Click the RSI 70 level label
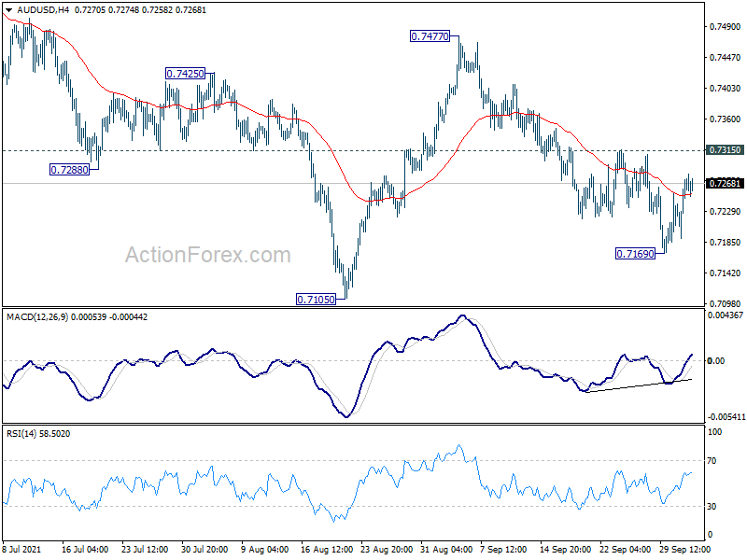This screenshot has width=747, height=560. click(712, 461)
